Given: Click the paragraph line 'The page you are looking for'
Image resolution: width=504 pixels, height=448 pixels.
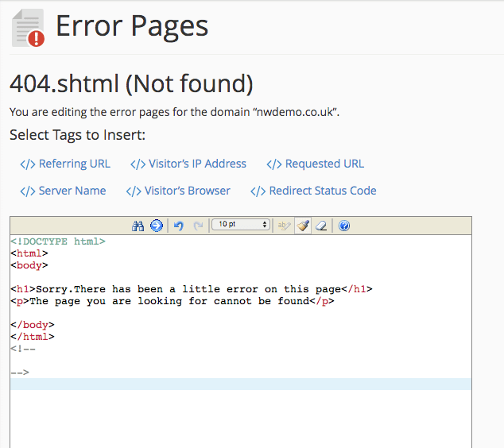Looking at the screenshot, I should [x=173, y=301].
